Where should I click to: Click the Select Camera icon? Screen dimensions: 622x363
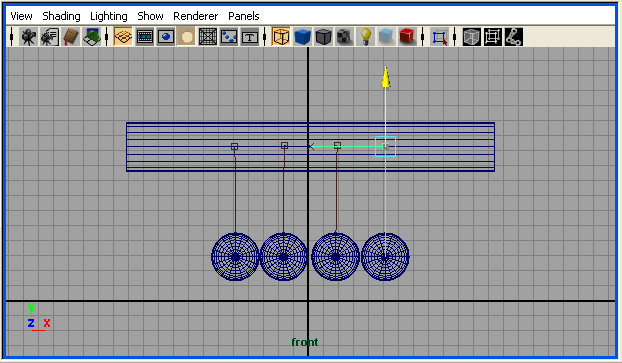(29, 37)
